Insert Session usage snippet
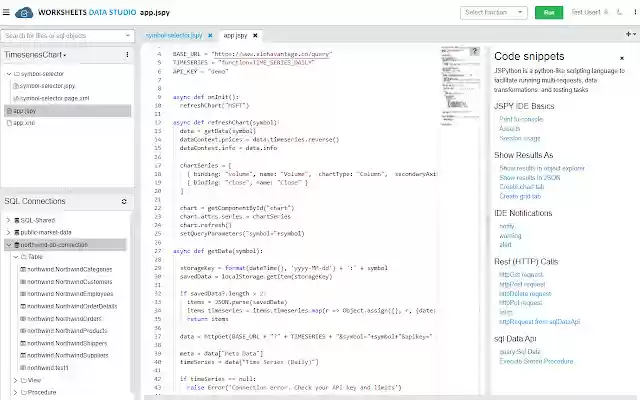 (x=520, y=138)
